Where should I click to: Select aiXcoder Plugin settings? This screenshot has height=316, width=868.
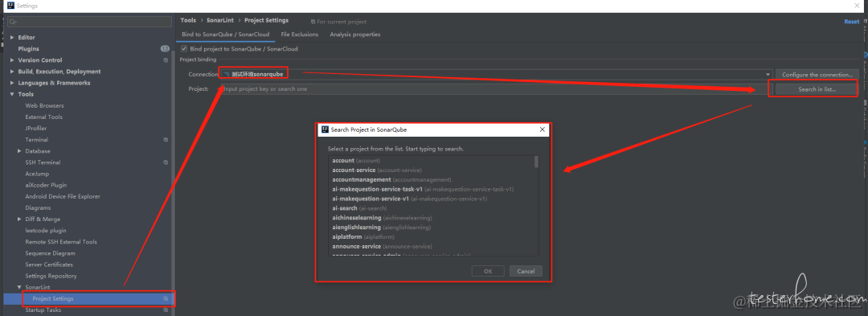(46, 186)
